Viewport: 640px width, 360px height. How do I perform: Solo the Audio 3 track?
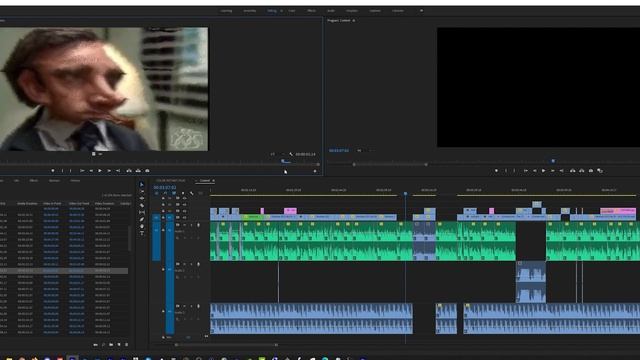click(191, 306)
